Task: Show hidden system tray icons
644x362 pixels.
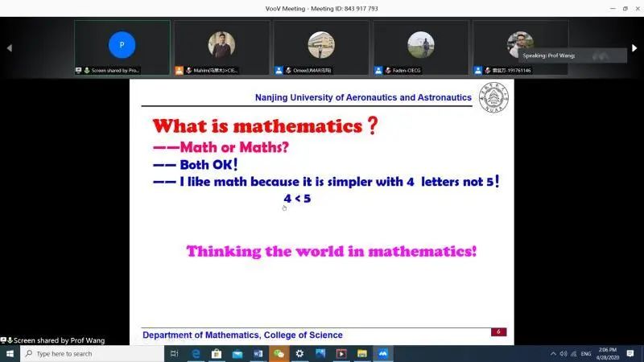Action: tap(553, 353)
